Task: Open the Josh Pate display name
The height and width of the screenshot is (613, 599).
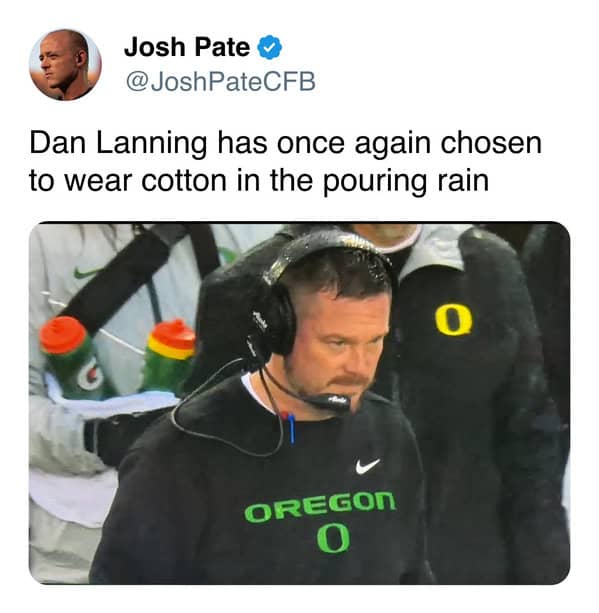Action: click(187, 47)
